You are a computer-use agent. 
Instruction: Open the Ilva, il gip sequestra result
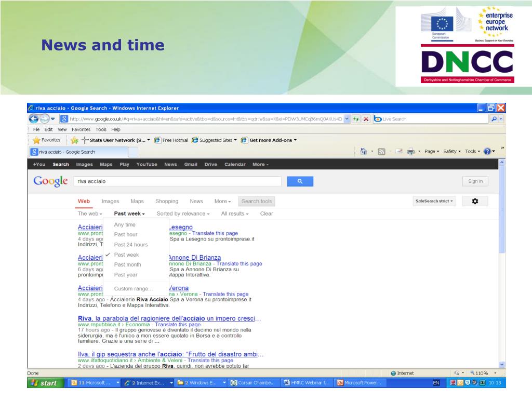[x=170, y=354]
